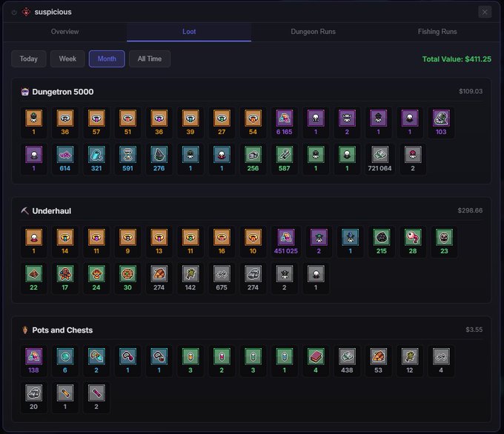Screen dimensions: 504x434
Task: Click the Dungetron 5000 robot icon
Action: [x=24, y=92]
